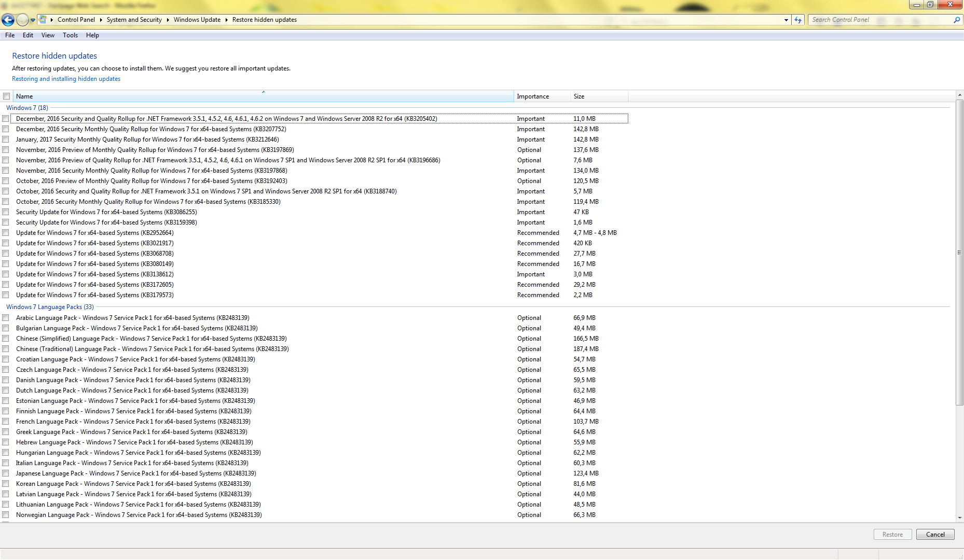Restore down the window
Viewport: 964px width, 560px height.
(x=930, y=5)
